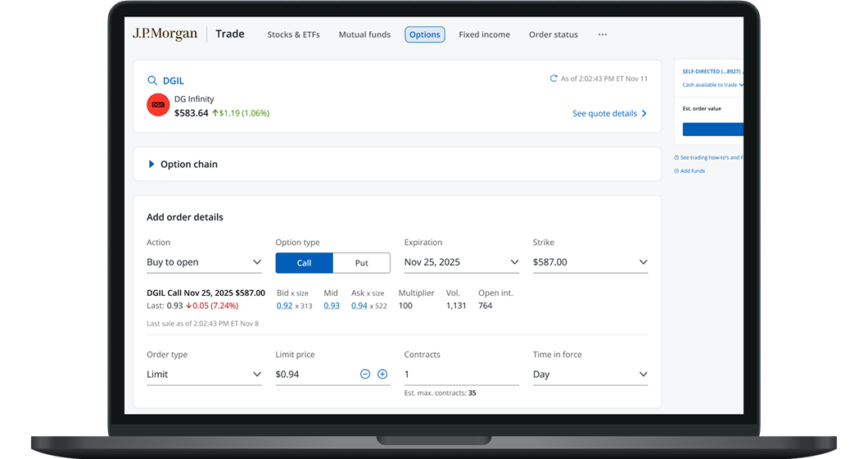This screenshot has width=868, height=459.
Task: Expand Cash available to trade chevron
Action: [x=741, y=84]
